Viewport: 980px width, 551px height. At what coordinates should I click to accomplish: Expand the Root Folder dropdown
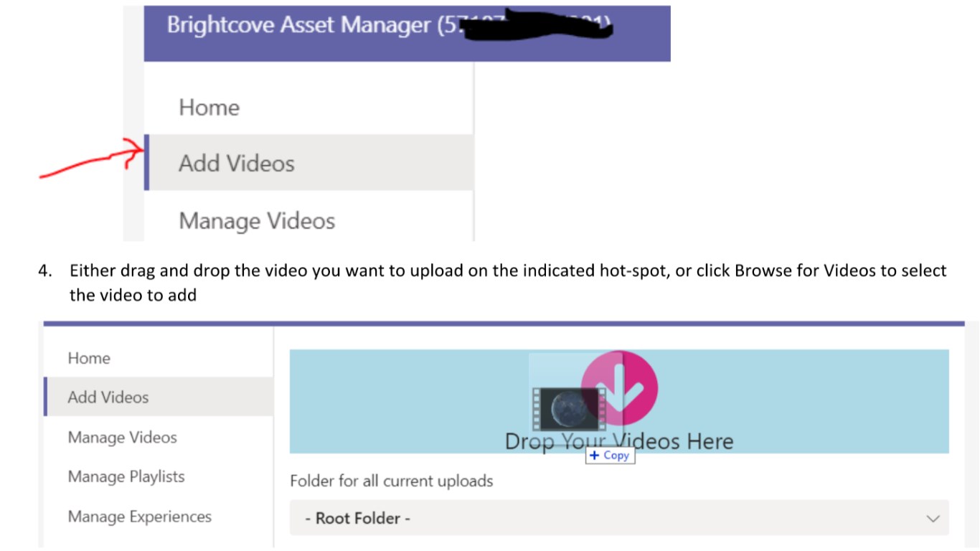619,518
